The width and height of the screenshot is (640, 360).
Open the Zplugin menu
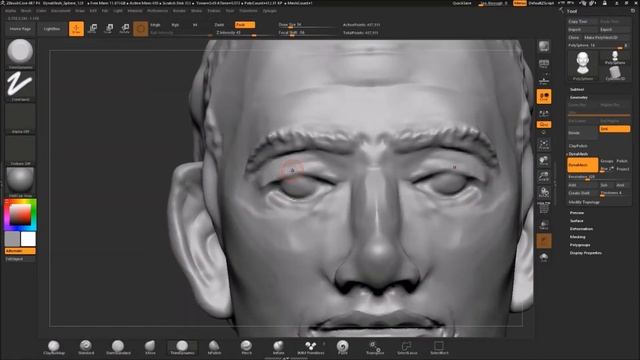(269, 11)
